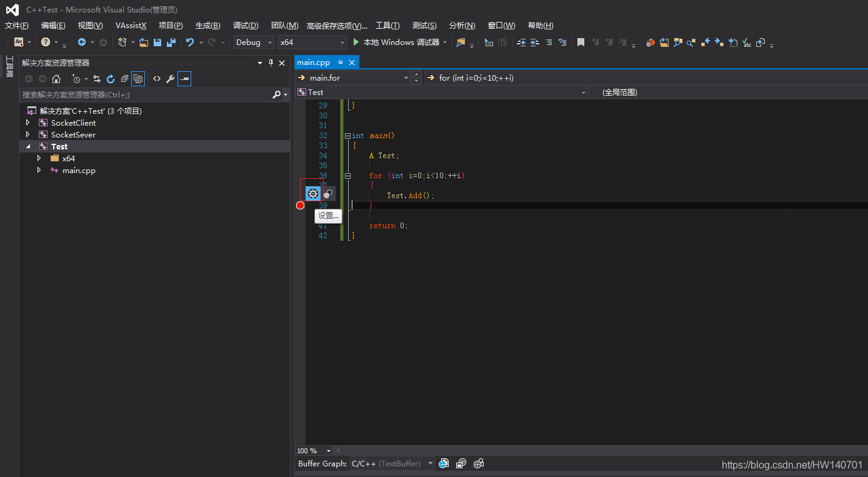Toggle a bookmark with the bookmark icon
Viewport: 868px width, 477px height.
coord(581,43)
